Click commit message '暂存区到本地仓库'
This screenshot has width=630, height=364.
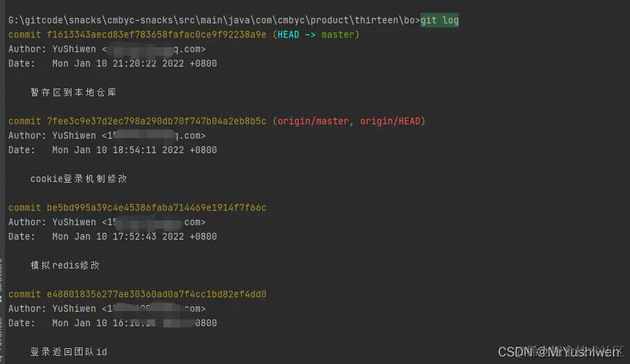(x=73, y=93)
